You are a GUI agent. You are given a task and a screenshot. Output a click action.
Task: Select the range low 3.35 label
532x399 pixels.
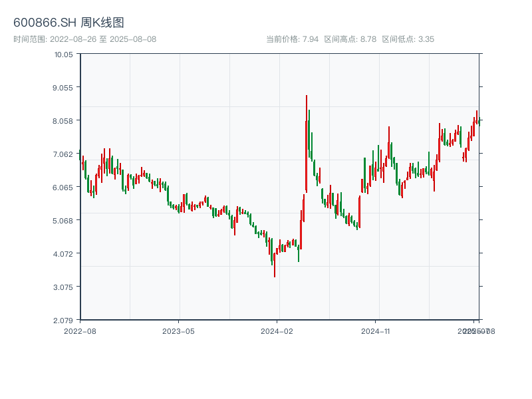408,39
